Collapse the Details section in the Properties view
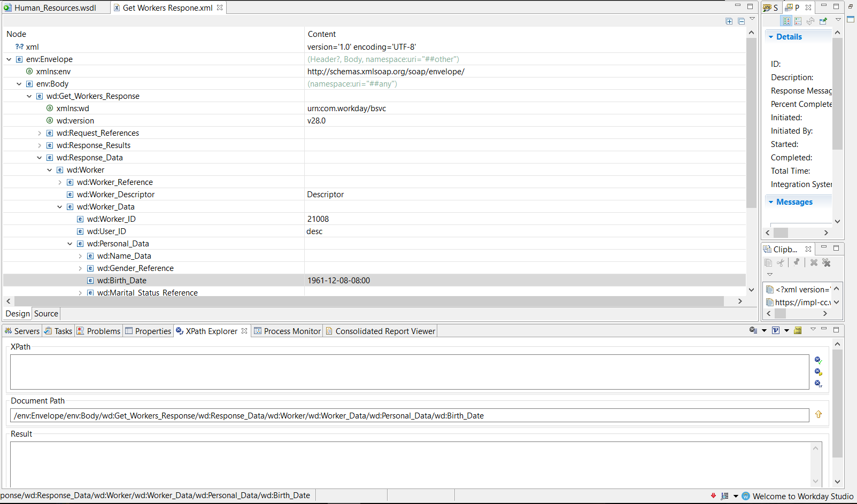857x504 pixels. (x=770, y=36)
